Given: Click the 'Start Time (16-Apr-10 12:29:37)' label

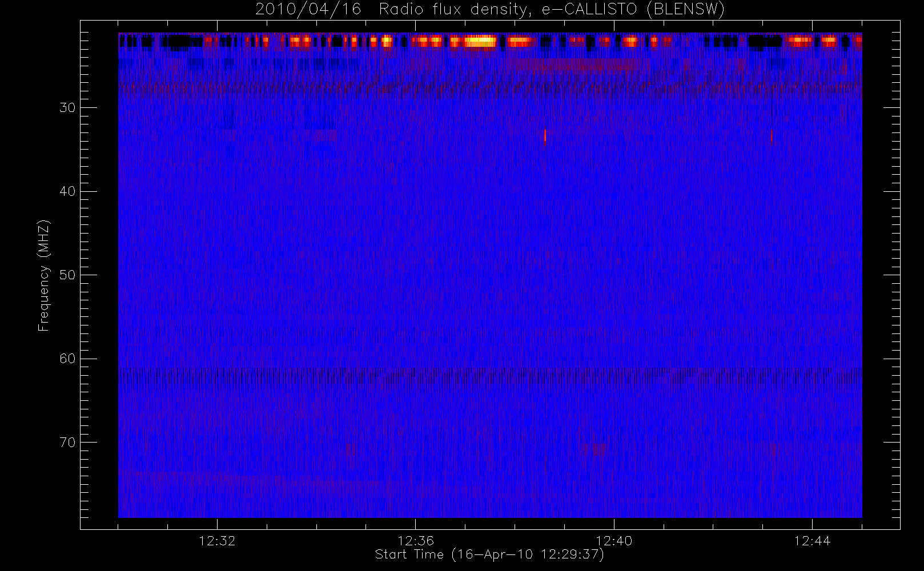Looking at the screenshot, I should coord(490,554).
